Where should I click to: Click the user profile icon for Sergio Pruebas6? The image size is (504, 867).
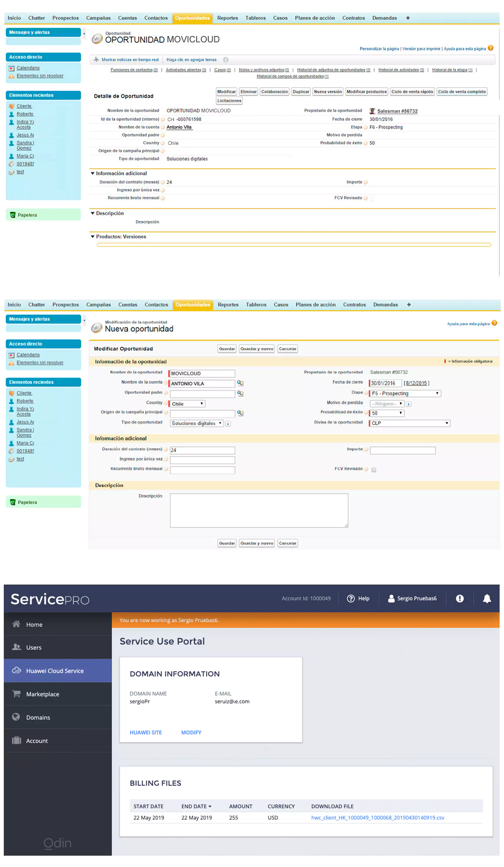pyautogui.click(x=391, y=598)
